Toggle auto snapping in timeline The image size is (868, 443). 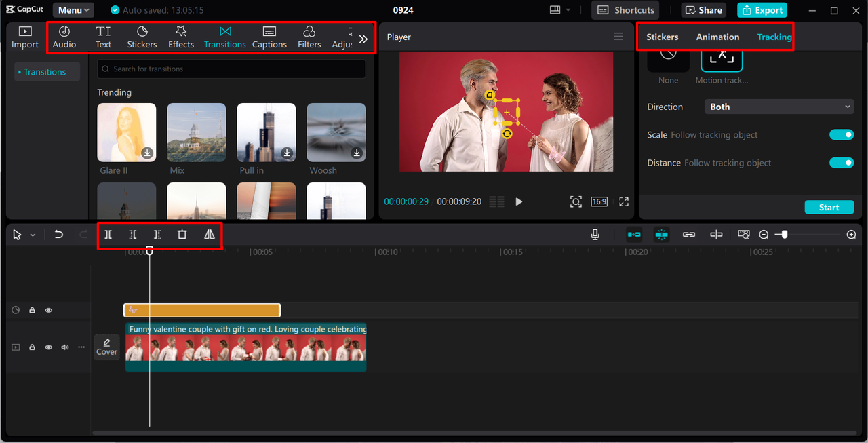point(661,234)
